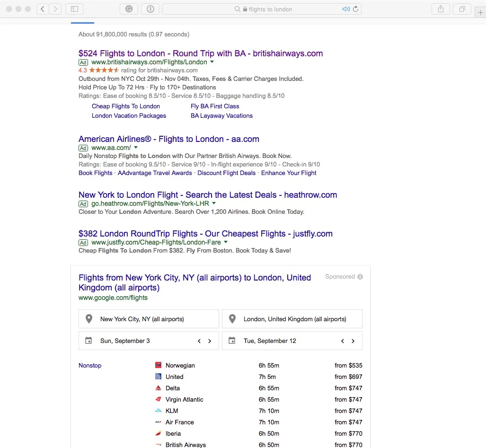Open Cheap Flights To London sitelink

pyautogui.click(x=126, y=106)
